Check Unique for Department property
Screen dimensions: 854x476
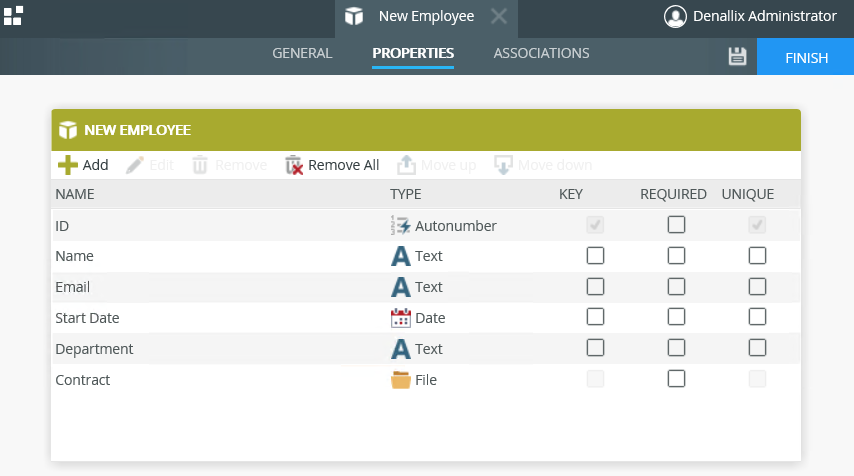tap(757, 349)
